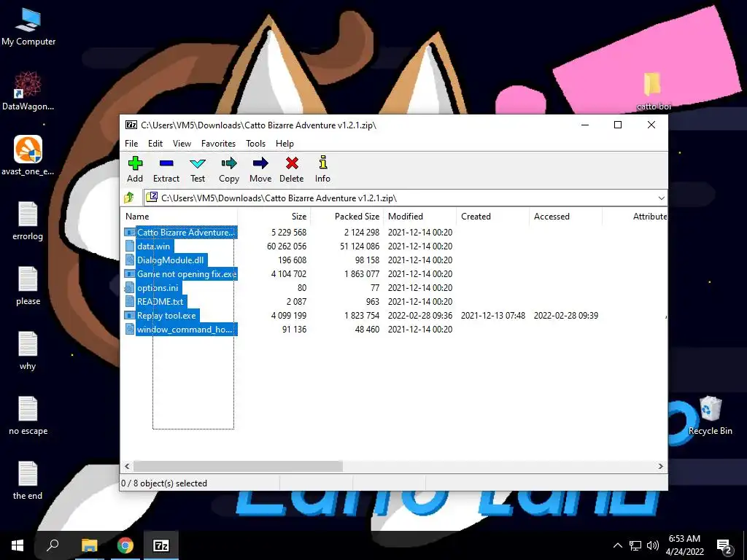747x560 pixels.
Task: Go up one folder level
Action: click(129, 198)
